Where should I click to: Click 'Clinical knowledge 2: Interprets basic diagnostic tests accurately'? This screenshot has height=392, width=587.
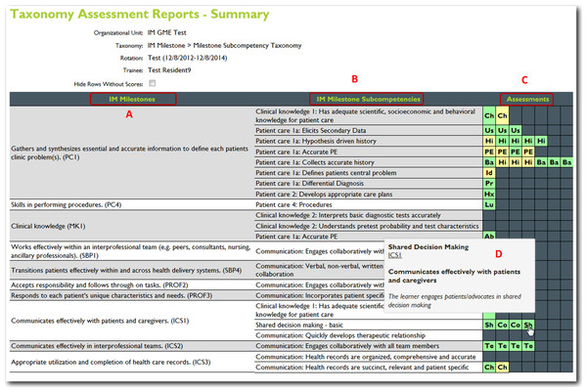348,215
